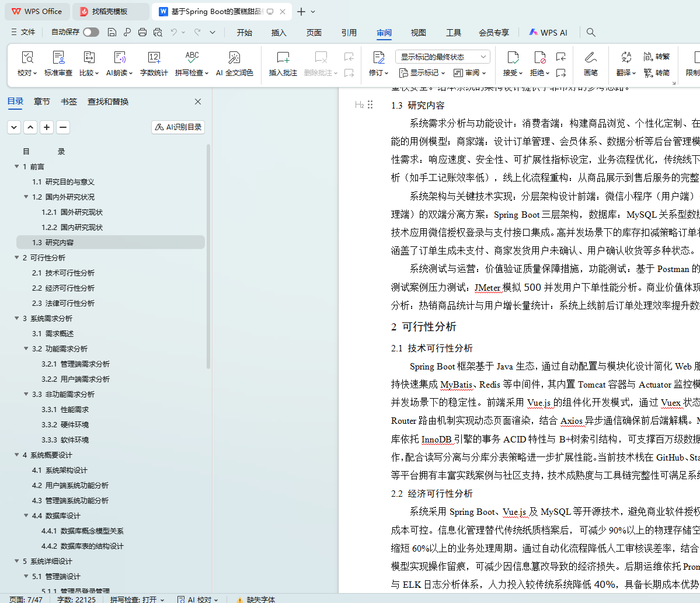Click the search magnifier in menu bar
Viewport: 700px width, 603px height.
[591, 33]
